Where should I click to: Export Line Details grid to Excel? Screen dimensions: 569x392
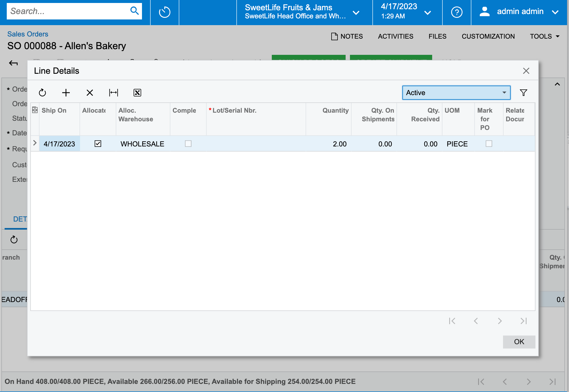137,93
